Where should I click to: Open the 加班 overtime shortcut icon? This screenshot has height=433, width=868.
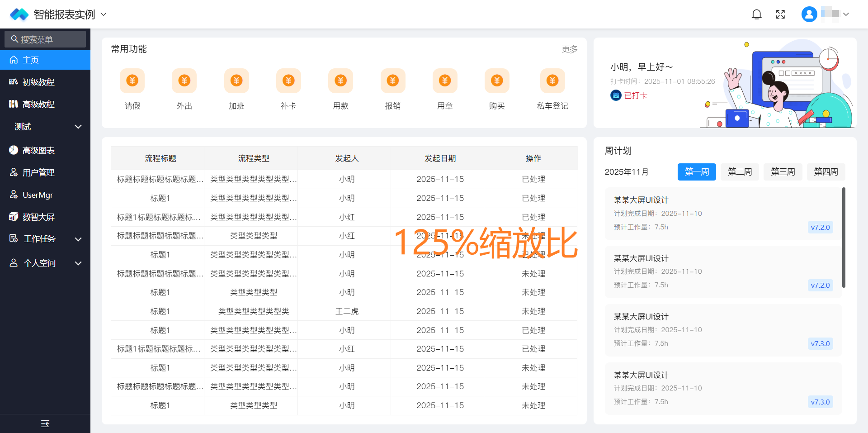[x=236, y=81]
